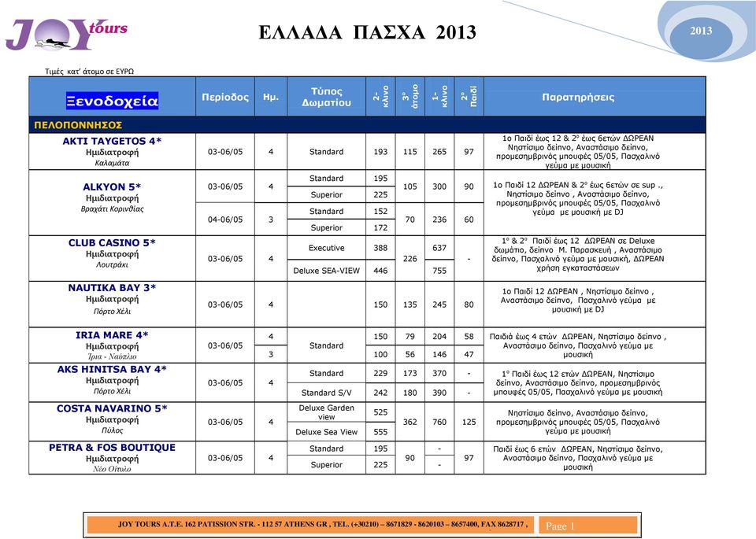Click ALKYON Superior price 172
The height and width of the screenshot is (539, 756).
[x=380, y=228]
